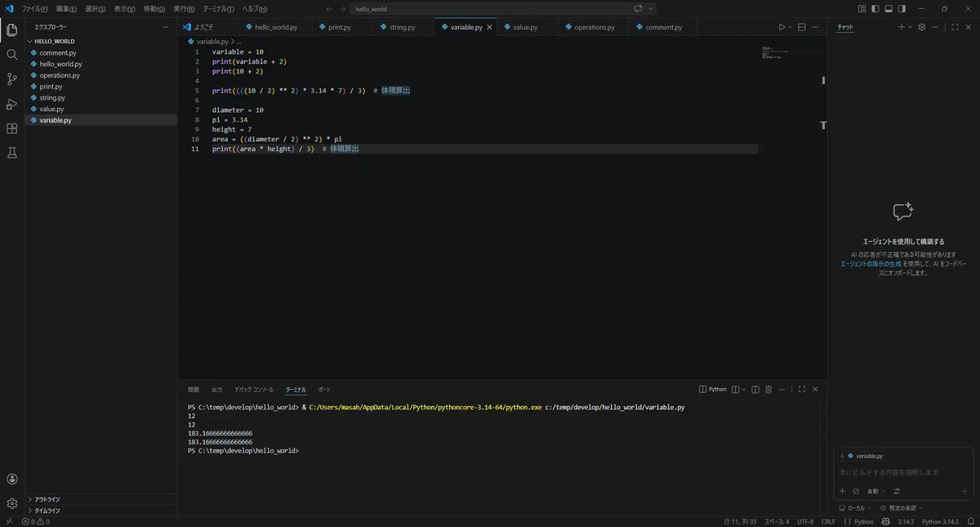980x527 pixels.
Task: Switch to 問題 panel tab
Action: 194,390
